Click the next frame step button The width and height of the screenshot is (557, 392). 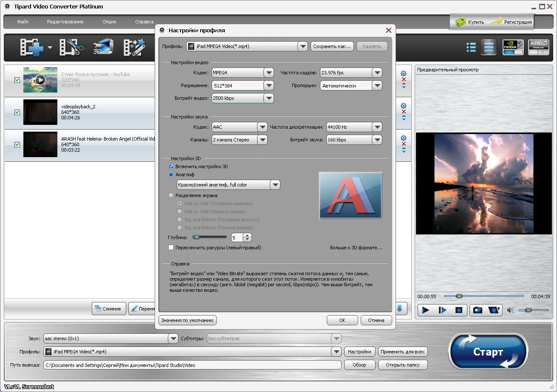[x=442, y=310]
